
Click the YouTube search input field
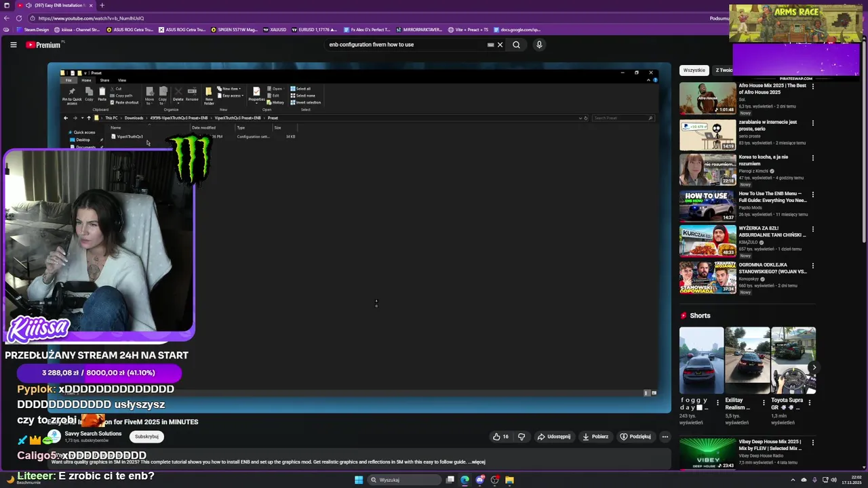point(406,45)
